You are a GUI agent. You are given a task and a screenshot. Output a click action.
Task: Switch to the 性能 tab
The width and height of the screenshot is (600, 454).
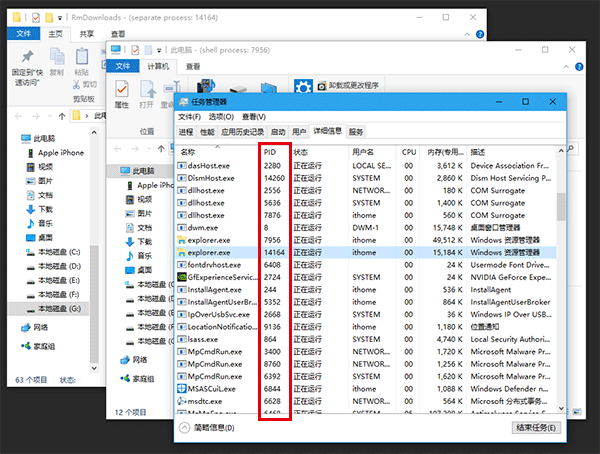207,132
